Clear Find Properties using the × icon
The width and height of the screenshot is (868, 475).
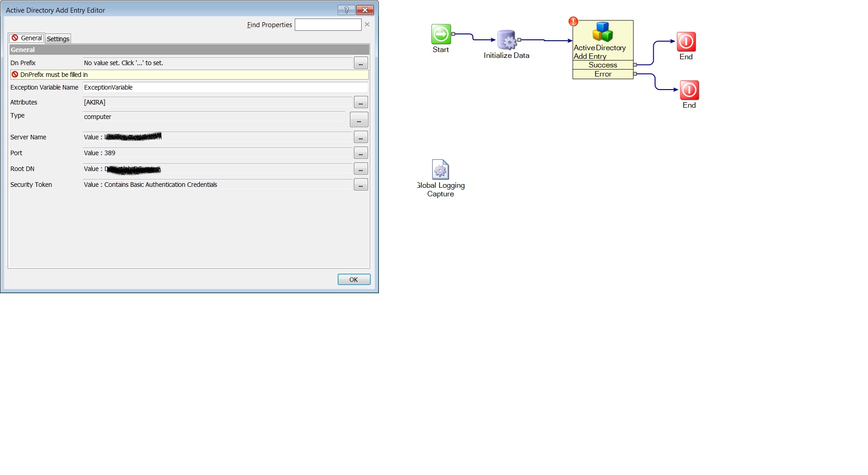367,24
